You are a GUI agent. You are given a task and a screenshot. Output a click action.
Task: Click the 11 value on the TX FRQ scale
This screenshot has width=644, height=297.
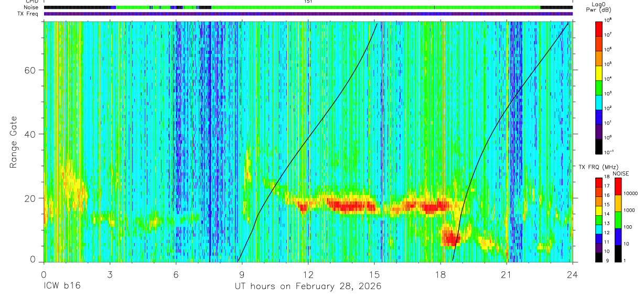608,242
